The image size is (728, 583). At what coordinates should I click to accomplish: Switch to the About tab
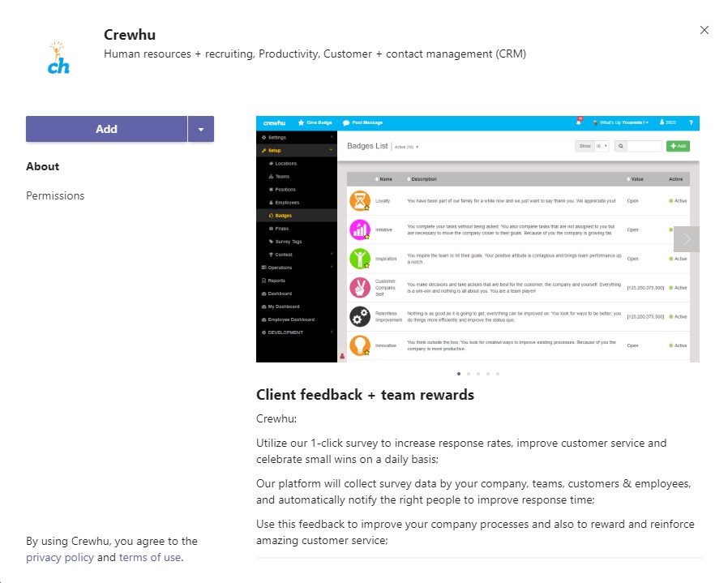[43, 167]
